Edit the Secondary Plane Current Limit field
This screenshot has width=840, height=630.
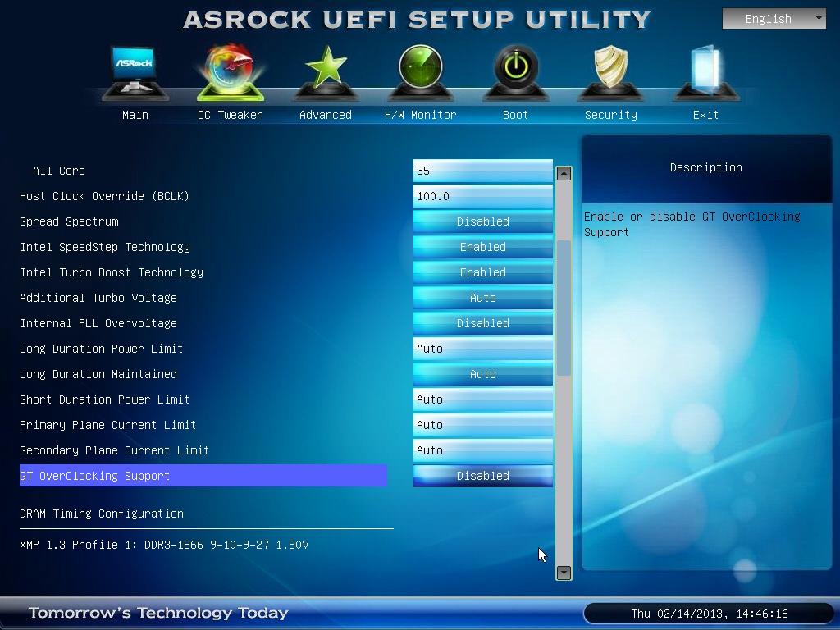(482, 450)
